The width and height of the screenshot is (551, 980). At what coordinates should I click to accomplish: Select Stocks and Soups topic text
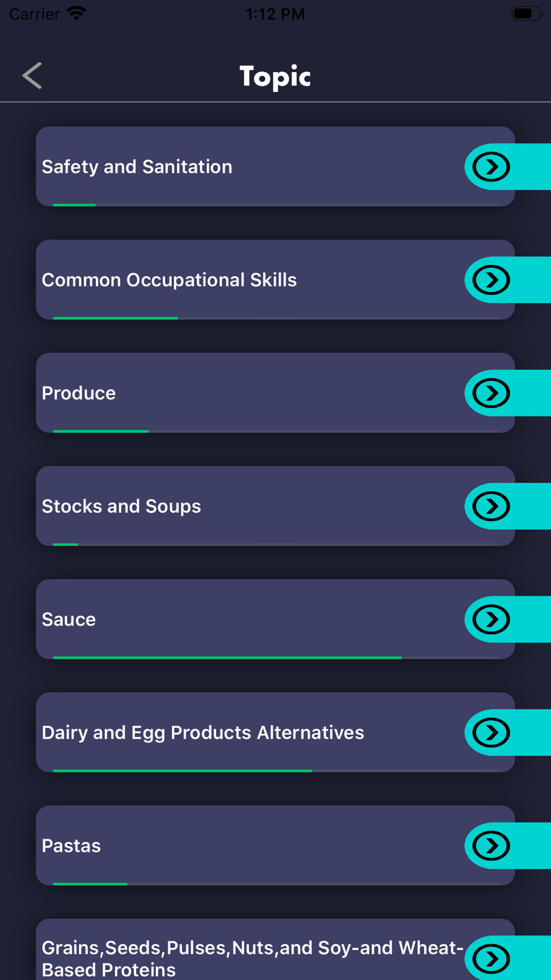(x=121, y=506)
